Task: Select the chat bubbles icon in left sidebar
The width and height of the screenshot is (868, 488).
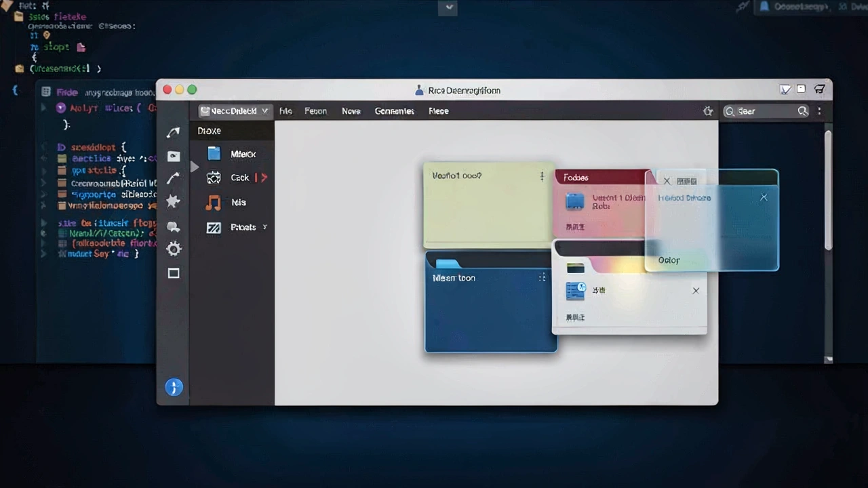Action: pos(173,227)
